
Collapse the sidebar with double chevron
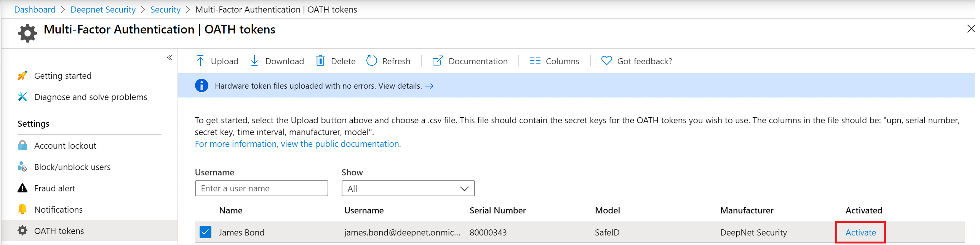click(169, 57)
